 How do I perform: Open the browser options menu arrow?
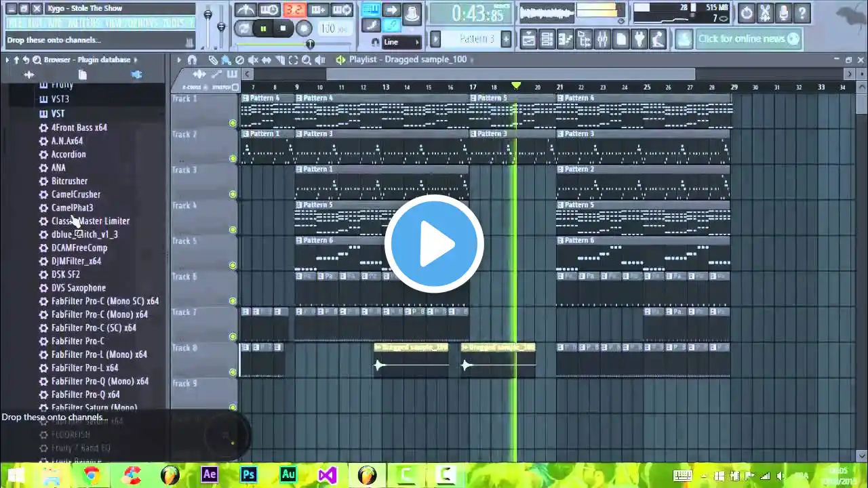7,60
